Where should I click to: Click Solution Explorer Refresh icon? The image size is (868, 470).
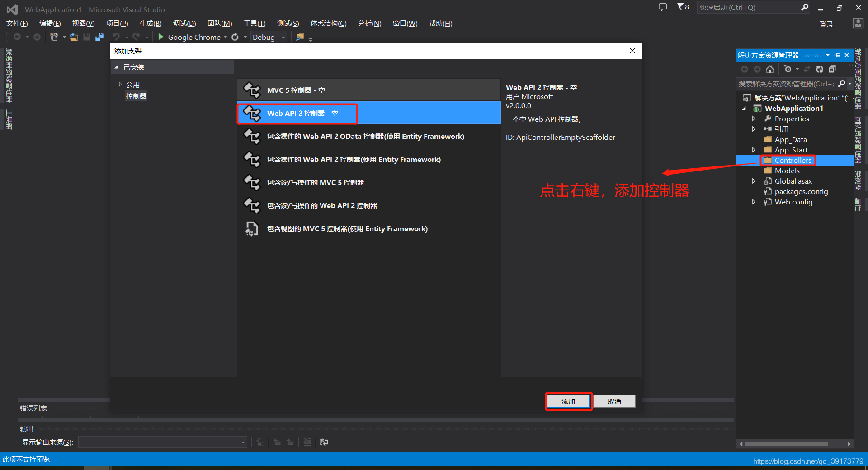(820, 69)
